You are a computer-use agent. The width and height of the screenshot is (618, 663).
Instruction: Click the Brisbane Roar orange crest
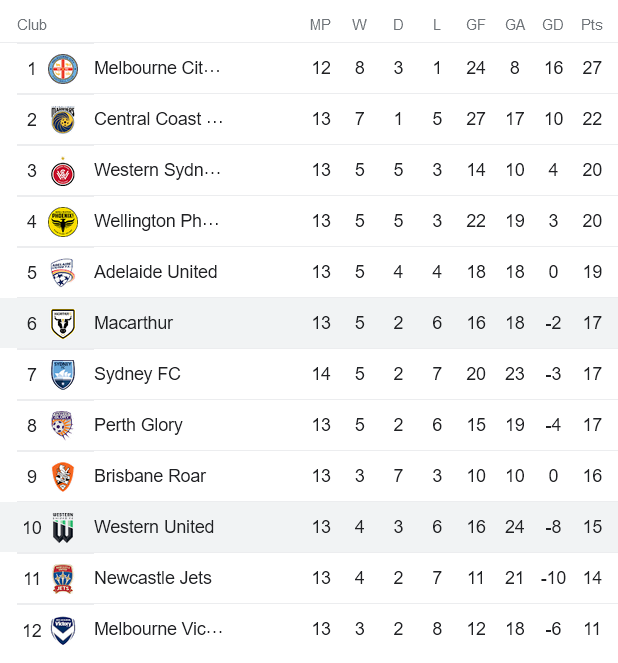(x=63, y=476)
